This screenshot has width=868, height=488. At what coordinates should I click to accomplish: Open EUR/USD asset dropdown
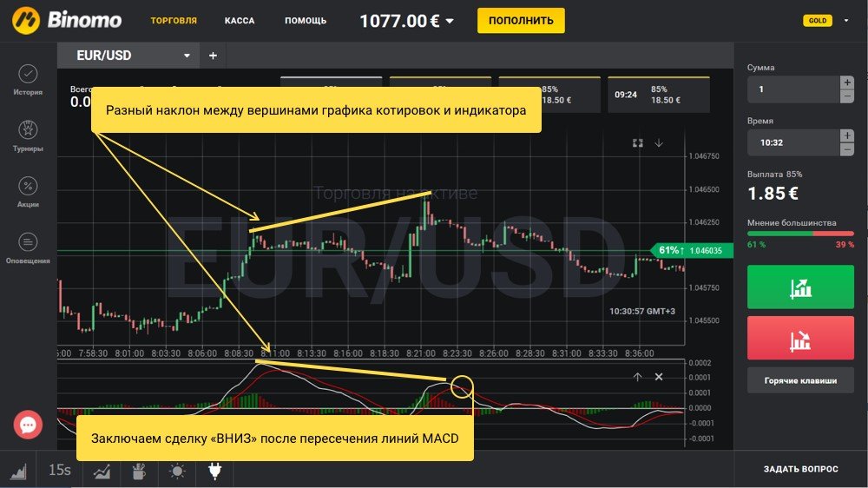point(128,56)
